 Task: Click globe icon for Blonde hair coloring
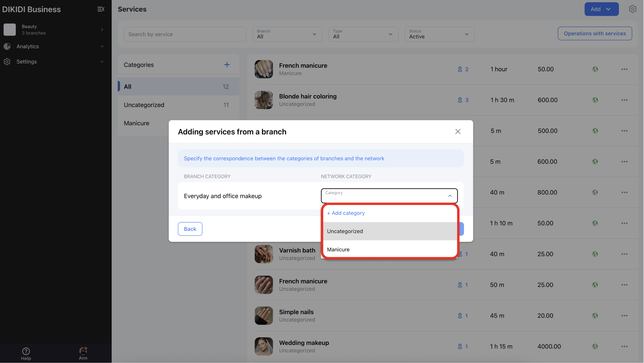click(595, 100)
